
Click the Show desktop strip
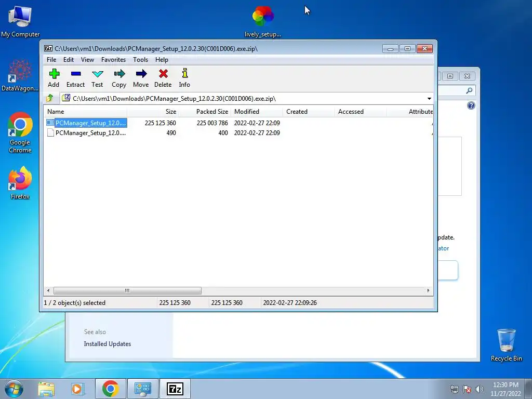pyautogui.click(x=528, y=389)
